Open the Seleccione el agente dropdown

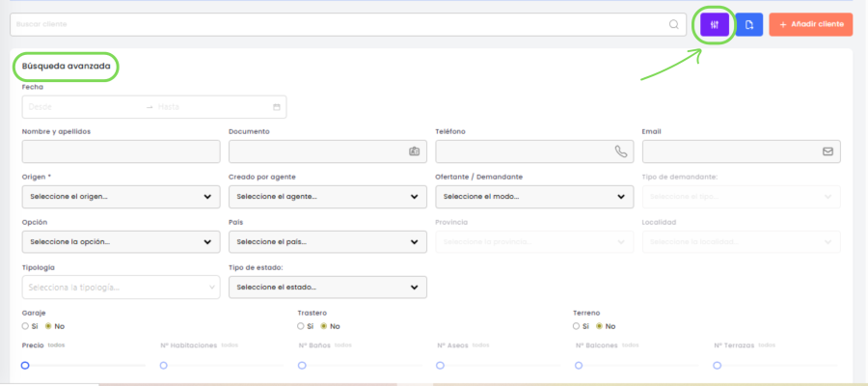328,197
